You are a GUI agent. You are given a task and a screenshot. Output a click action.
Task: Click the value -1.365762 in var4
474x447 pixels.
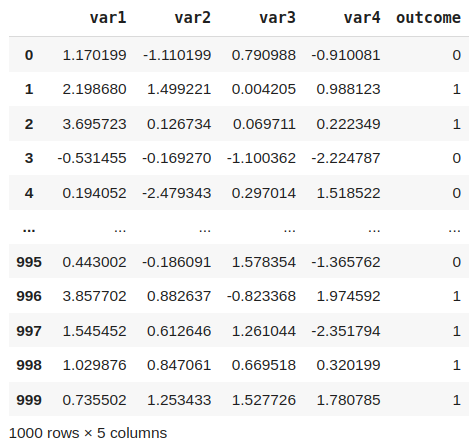click(346, 262)
